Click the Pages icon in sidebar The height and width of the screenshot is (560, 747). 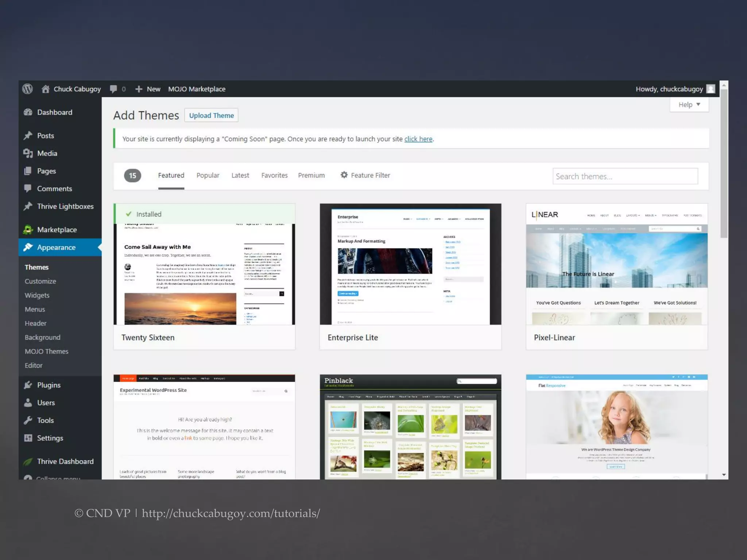(x=28, y=171)
